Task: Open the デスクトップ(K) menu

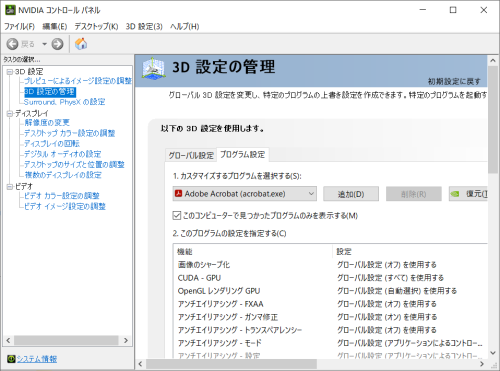Action: (x=96, y=26)
